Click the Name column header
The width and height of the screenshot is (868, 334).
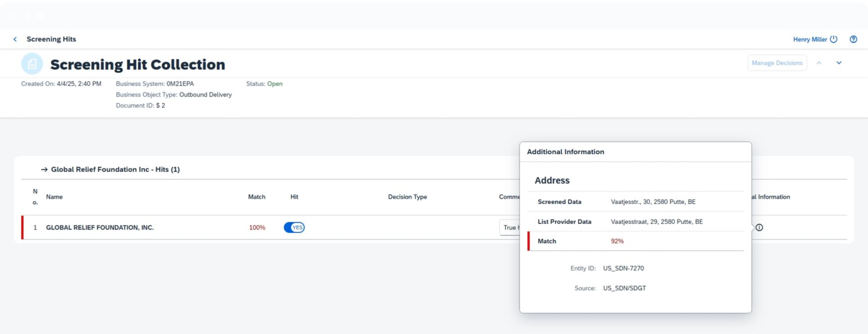(x=54, y=197)
